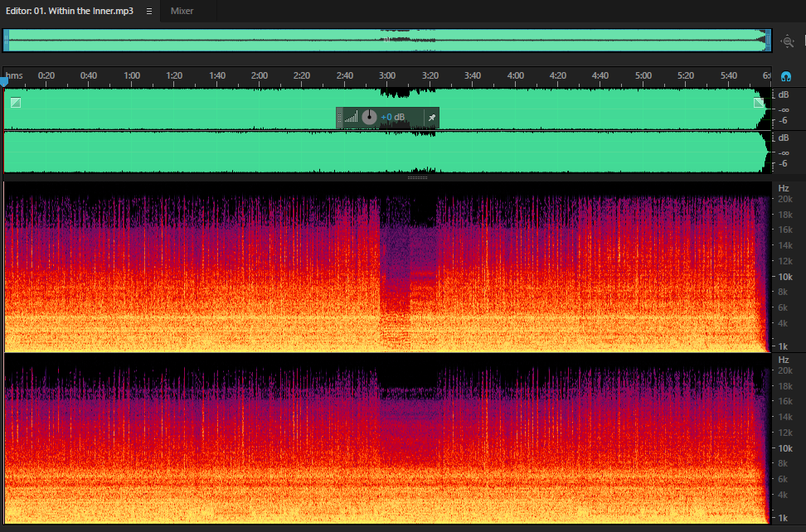Toggle snapping with the blue magnet icon
This screenshot has width=806, height=532.
click(x=785, y=77)
